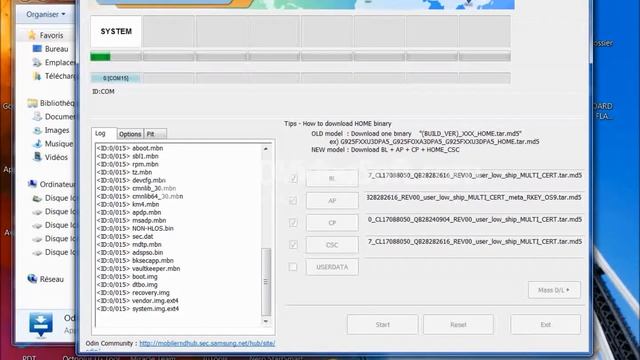Select the Ordinateur computer icon
The width and height of the screenshot is (640, 360).
click(32, 184)
